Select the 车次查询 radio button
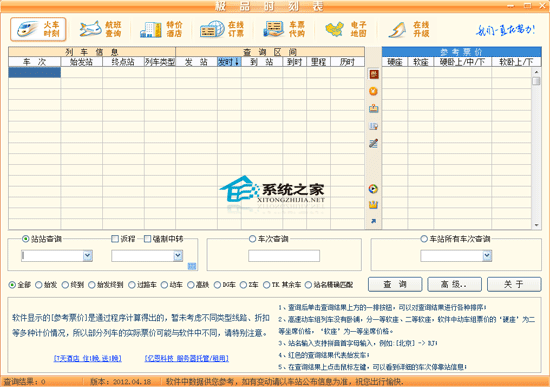The height and width of the screenshot is (387, 550). click(x=252, y=239)
